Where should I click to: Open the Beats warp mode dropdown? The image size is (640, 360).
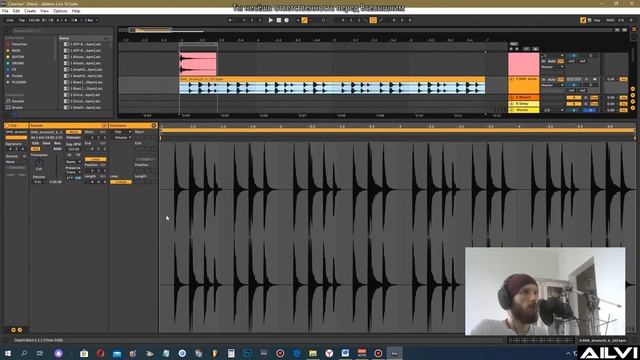tap(73, 162)
